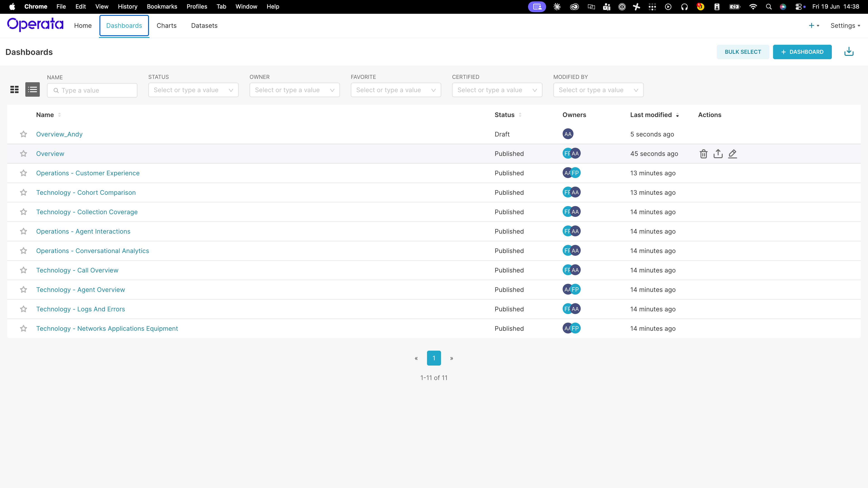Star Technology - Cohort Comparison dashboard
Image resolution: width=868 pixels, height=488 pixels.
23,192
